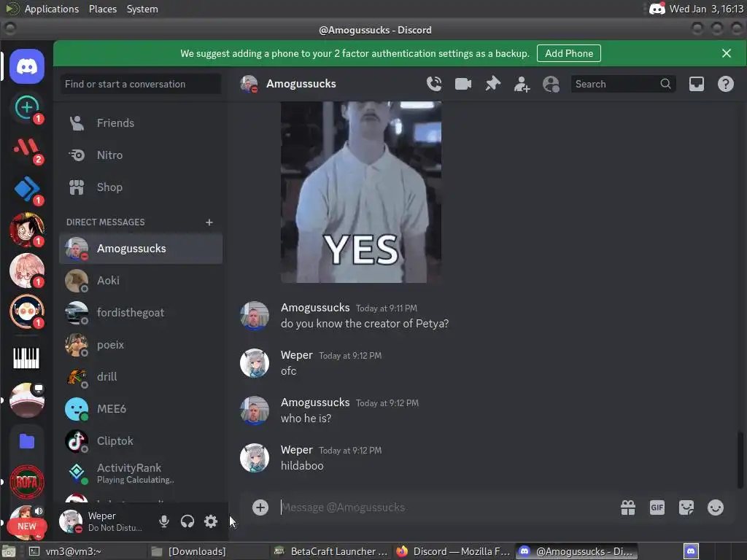
Task: Open the Aoki direct message
Action: coord(141,281)
